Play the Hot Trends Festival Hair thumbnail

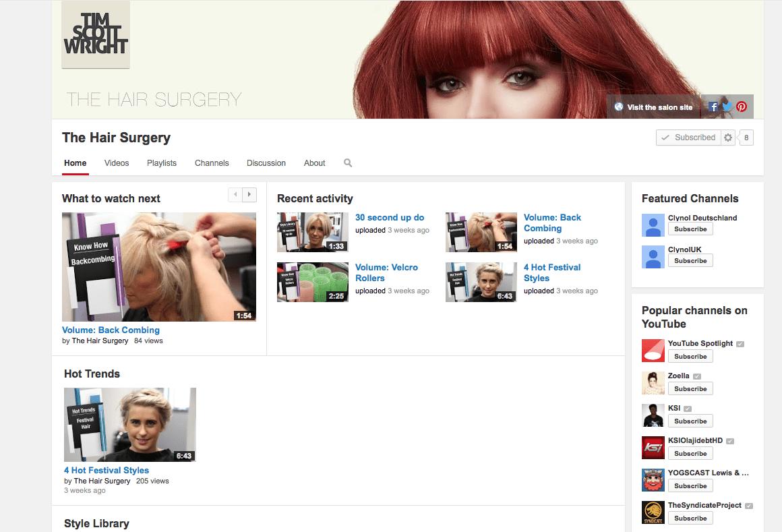tap(130, 425)
